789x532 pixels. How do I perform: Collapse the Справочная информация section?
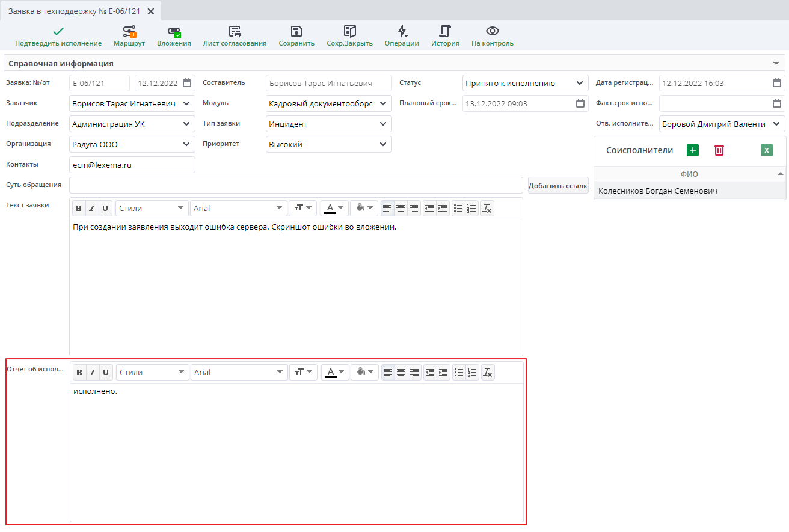pyautogui.click(x=776, y=63)
